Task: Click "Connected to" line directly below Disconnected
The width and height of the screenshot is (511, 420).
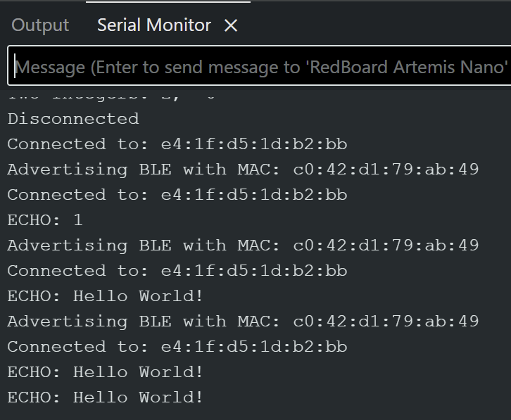Action: tap(177, 144)
